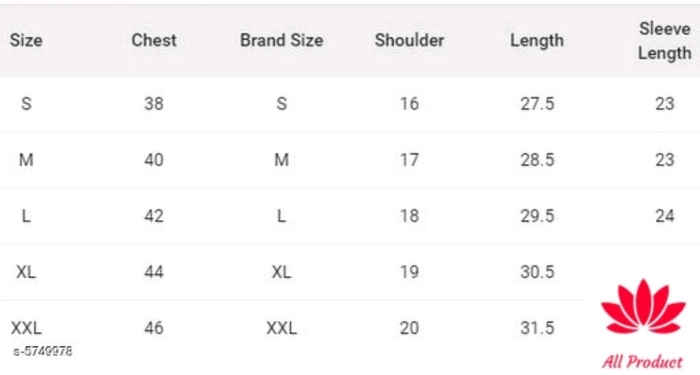This screenshot has height=375, width=700.
Task: Select the S size row label
Action: point(26,104)
